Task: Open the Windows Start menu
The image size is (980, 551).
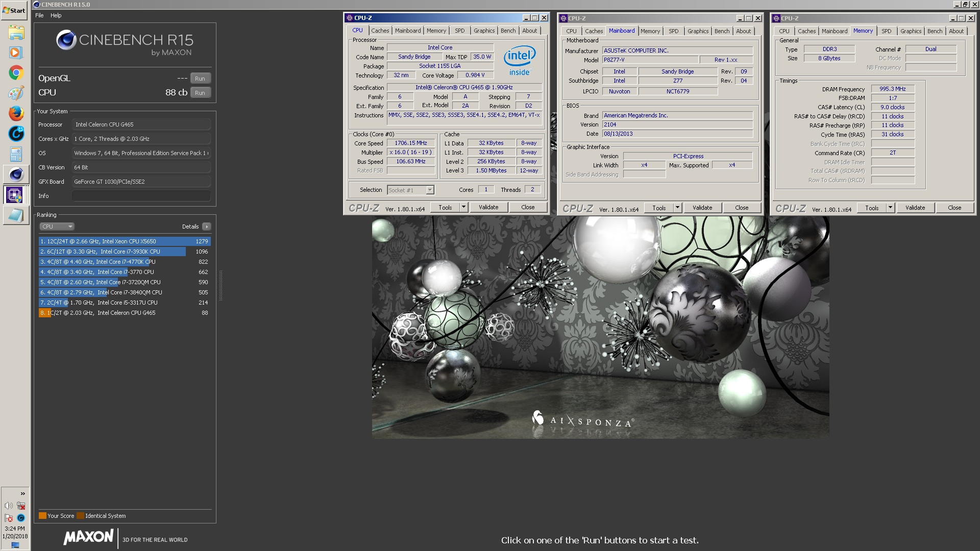Action: pyautogui.click(x=14, y=10)
